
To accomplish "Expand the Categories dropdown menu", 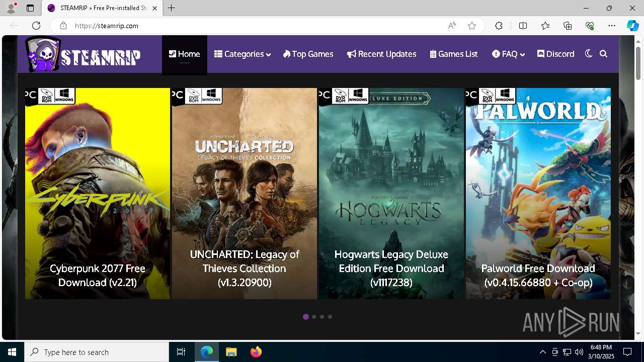I will pyautogui.click(x=243, y=54).
